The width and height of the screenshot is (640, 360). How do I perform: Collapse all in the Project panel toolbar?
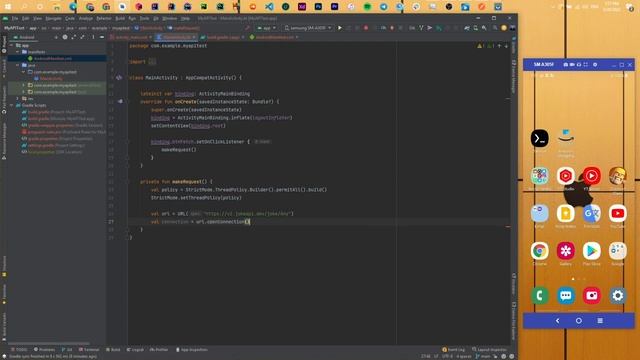[x=82, y=37]
